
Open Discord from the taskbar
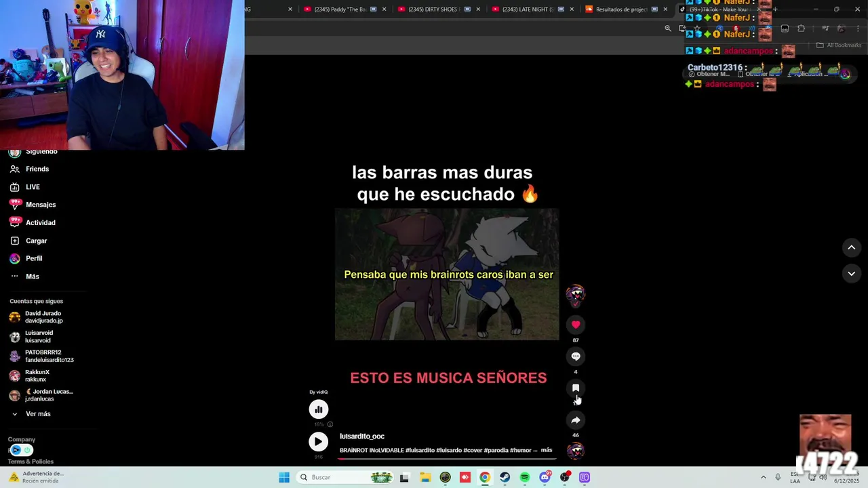point(545,478)
